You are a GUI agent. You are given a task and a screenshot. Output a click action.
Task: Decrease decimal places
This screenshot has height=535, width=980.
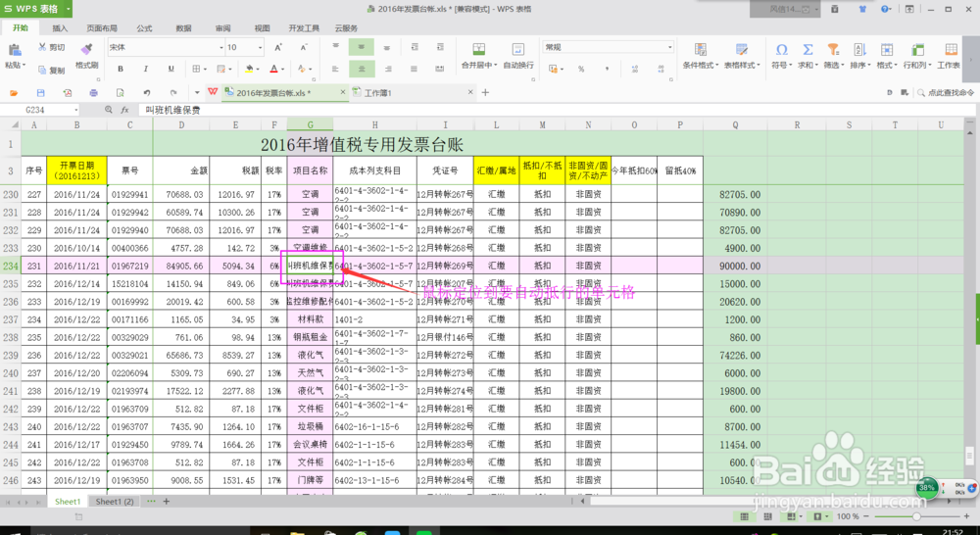coord(660,69)
